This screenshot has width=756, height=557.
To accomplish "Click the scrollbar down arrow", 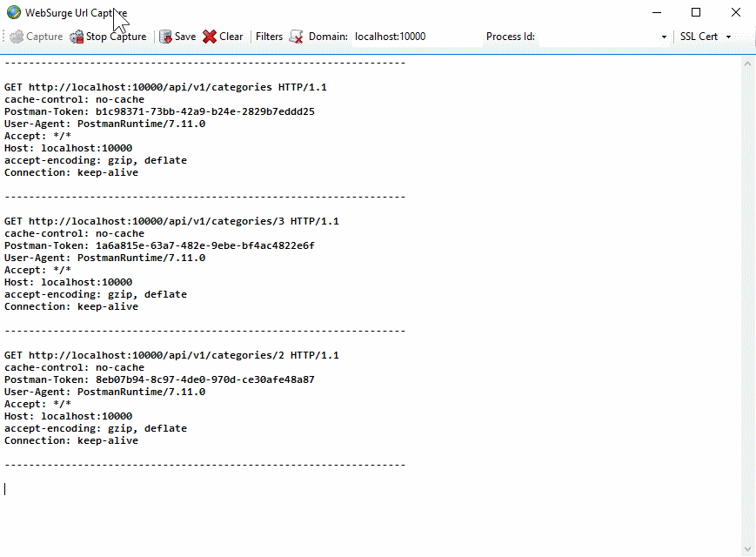I will [747, 549].
